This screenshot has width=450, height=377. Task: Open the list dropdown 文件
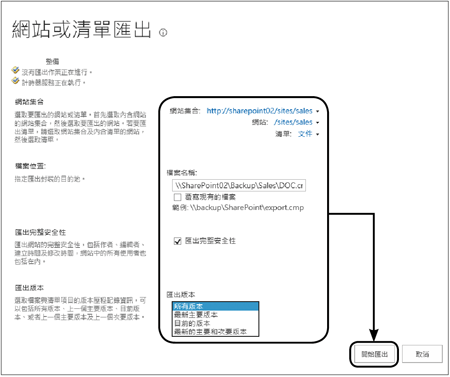click(x=317, y=134)
